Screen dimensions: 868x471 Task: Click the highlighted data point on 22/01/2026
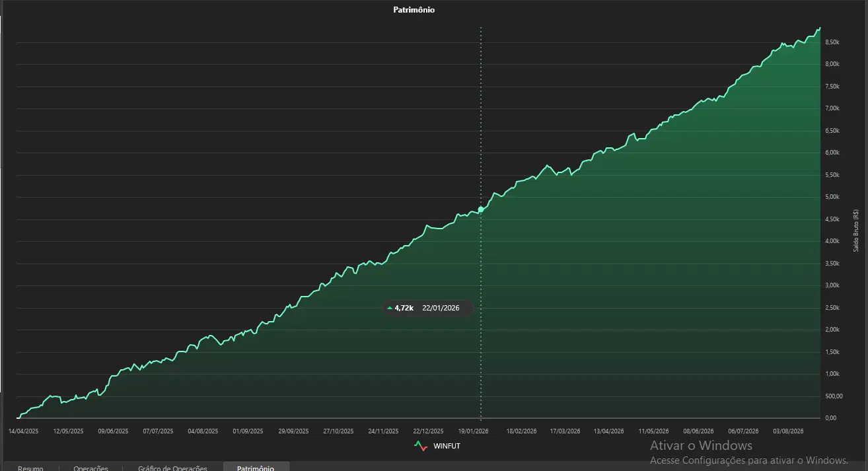click(481, 209)
